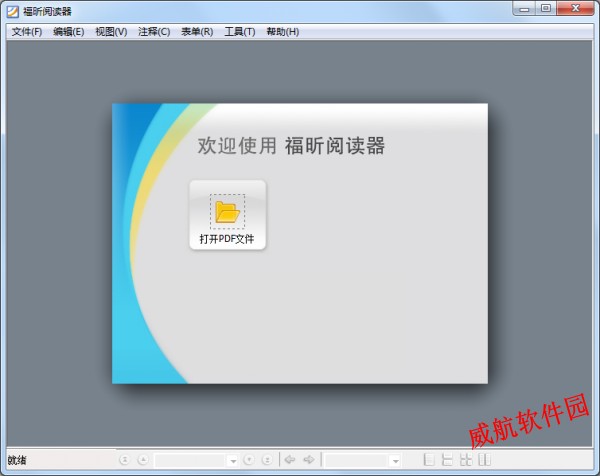Go to last page button in status bar

coord(267,460)
